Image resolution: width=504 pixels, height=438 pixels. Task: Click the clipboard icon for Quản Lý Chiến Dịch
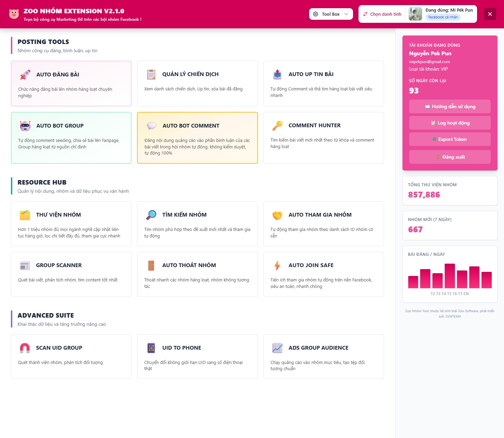(x=151, y=74)
